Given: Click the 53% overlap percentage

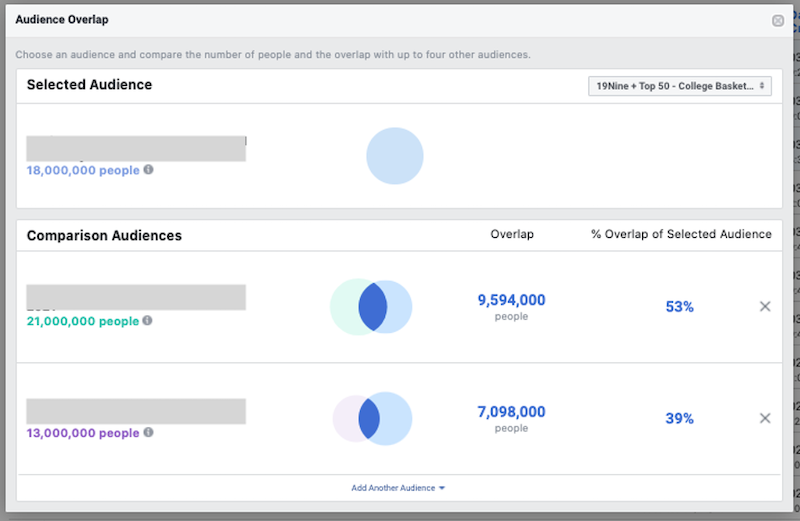Looking at the screenshot, I should pyautogui.click(x=680, y=307).
